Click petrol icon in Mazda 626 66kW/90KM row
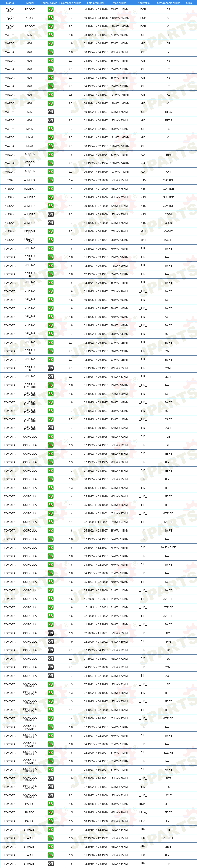Screen dimensions: 197x868 pos(50,52)
